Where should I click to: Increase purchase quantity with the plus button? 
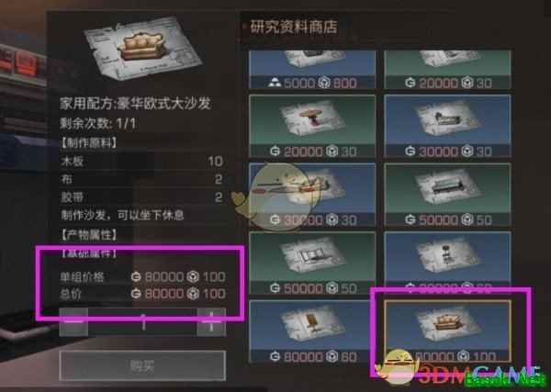pos(211,322)
